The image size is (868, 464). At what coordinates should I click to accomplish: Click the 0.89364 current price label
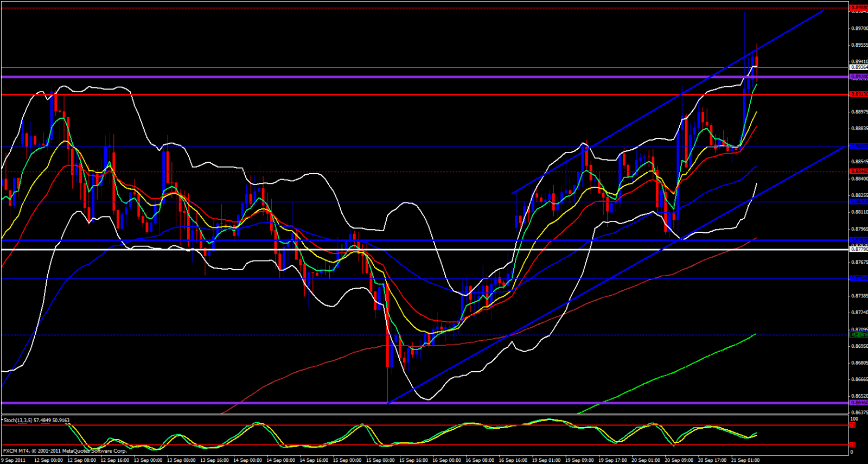pyautogui.click(x=858, y=67)
